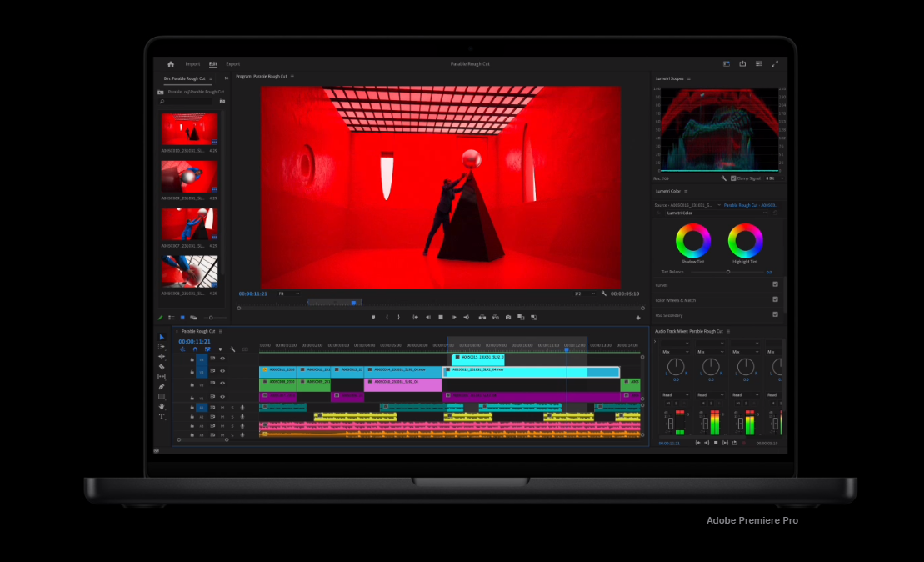Click the Tint Balance slider handle
The height and width of the screenshot is (562, 924).
(x=727, y=272)
